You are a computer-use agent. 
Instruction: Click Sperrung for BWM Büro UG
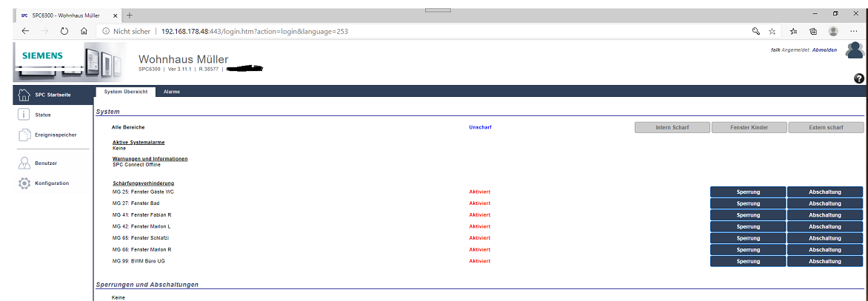tap(747, 262)
